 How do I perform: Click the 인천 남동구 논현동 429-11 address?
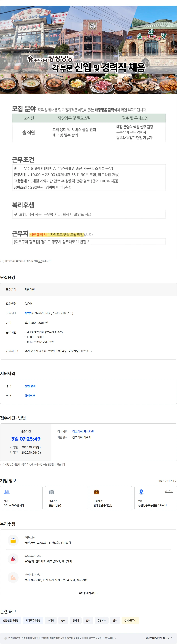pos(152,505)
